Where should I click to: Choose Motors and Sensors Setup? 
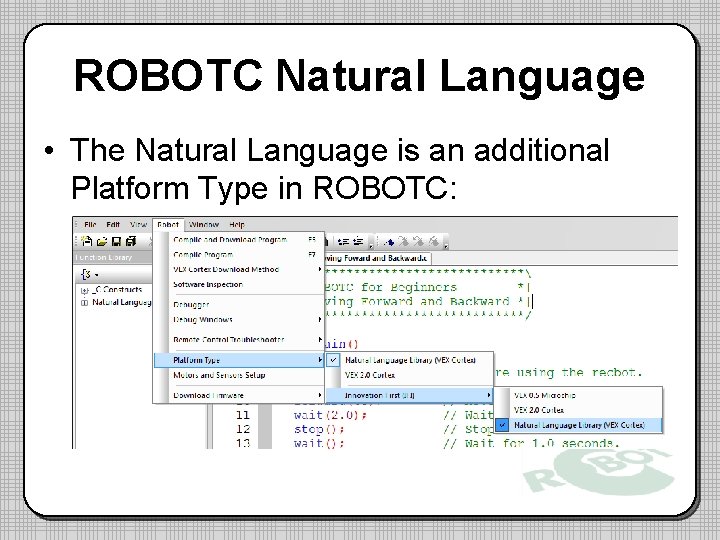click(239, 375)
